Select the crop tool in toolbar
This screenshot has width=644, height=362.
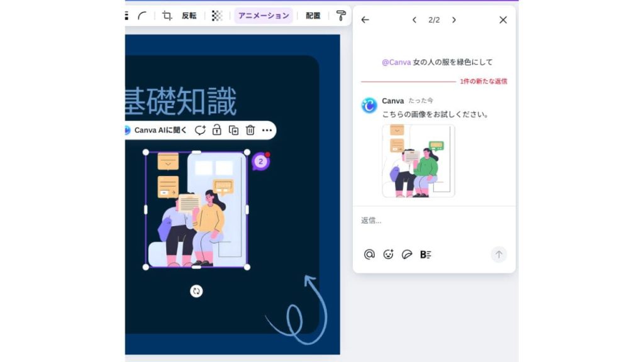point(167,16)
